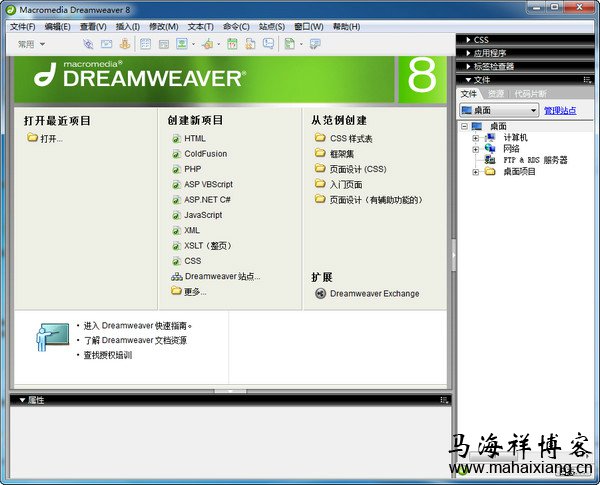Click the Dreamweaver Exchange icon
The width and height of the screenshot is (600, 485).
pos(320,294)
